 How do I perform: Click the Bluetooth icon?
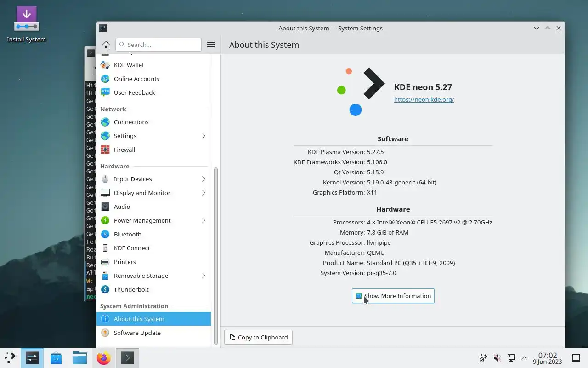click(x=105, y=234)
